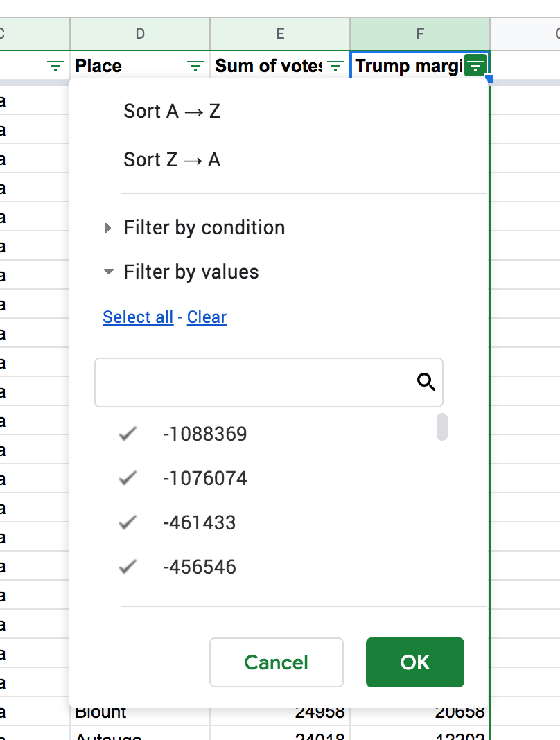Open the Place column filter icon
The image size is (560, 740).
tap(196, 66)
